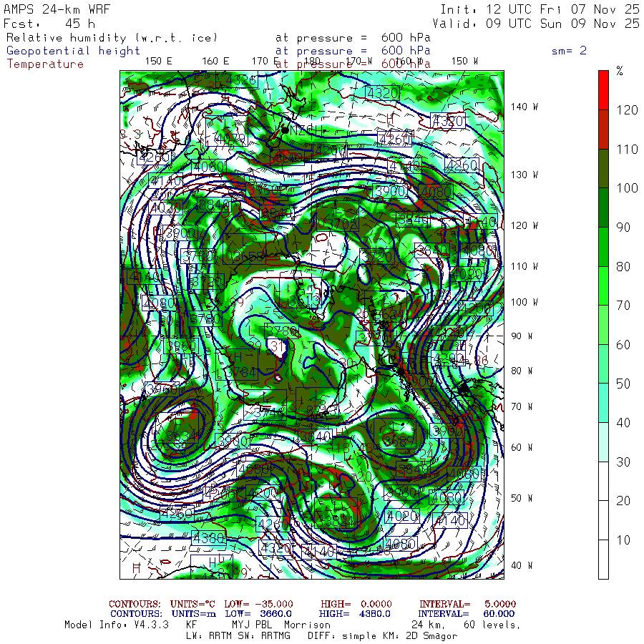Screen dimensions: 644x644
Task: Click the 'sm= 2' smoothing label
Action: click(569, 51)
